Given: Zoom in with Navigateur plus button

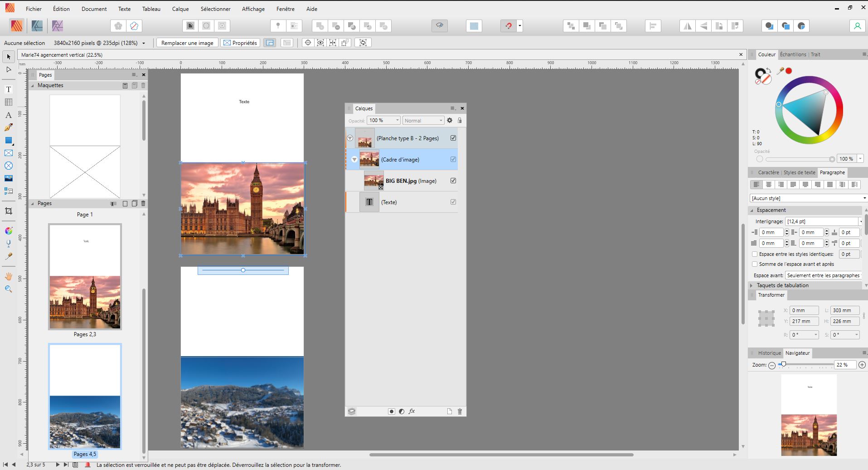Looking at the screenshot, I should click(862, 365).
